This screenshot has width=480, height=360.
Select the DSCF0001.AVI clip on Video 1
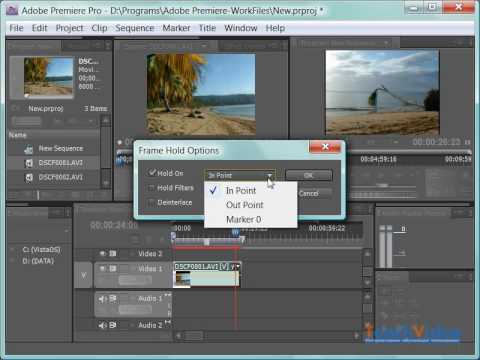pos(206,275)
